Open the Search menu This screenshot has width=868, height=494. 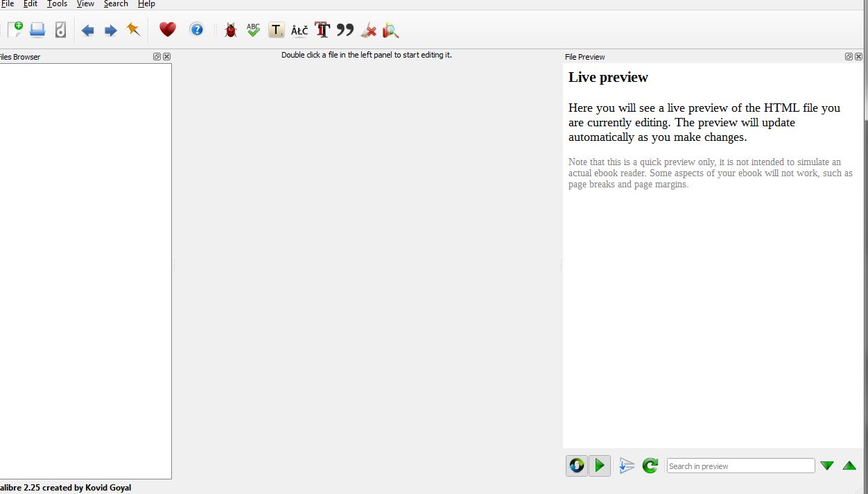tap(116, 4)
